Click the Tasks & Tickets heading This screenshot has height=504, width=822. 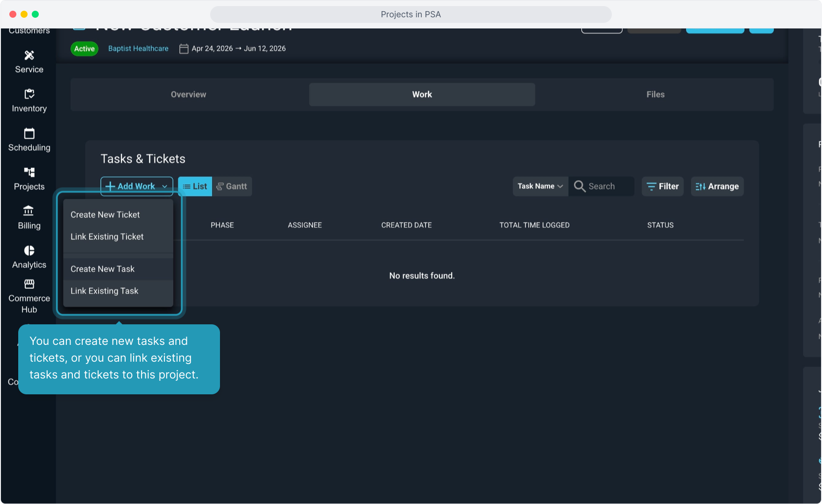143,159
